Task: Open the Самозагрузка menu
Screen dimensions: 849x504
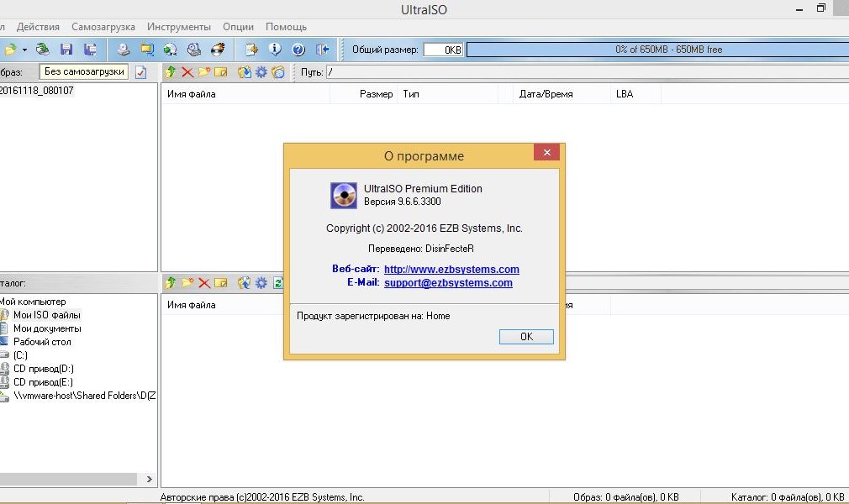Action: tap(103, 27)
